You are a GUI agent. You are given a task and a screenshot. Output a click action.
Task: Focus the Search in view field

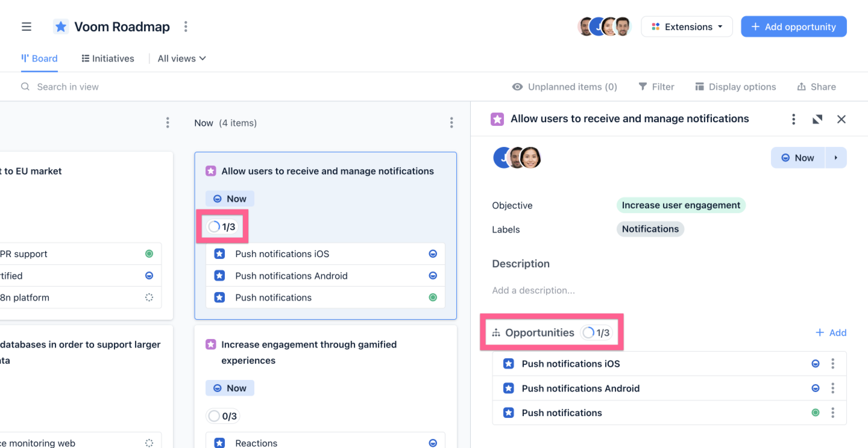68,87
